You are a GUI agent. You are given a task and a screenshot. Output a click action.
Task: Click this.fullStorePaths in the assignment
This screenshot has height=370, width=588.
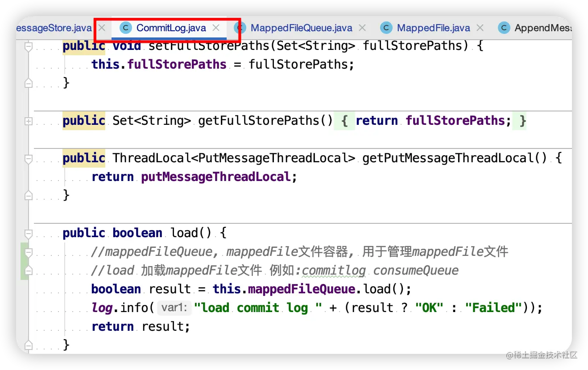pos(159,64)
